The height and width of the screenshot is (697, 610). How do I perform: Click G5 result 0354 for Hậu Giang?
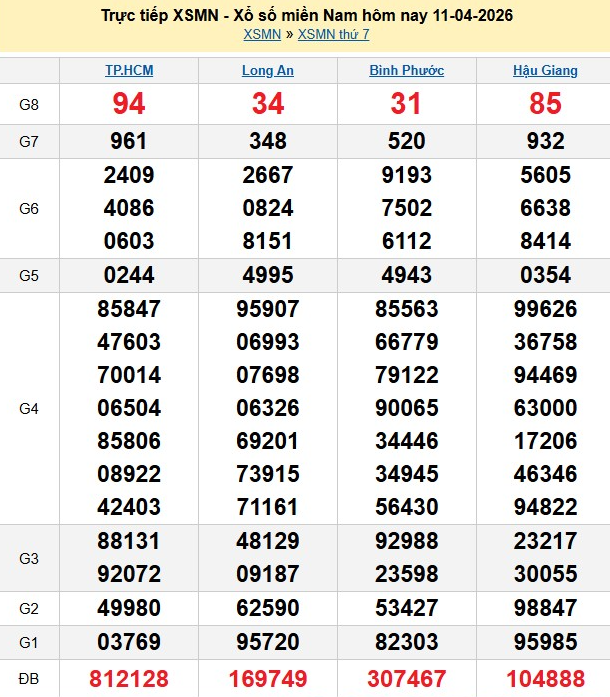point(545,275)
